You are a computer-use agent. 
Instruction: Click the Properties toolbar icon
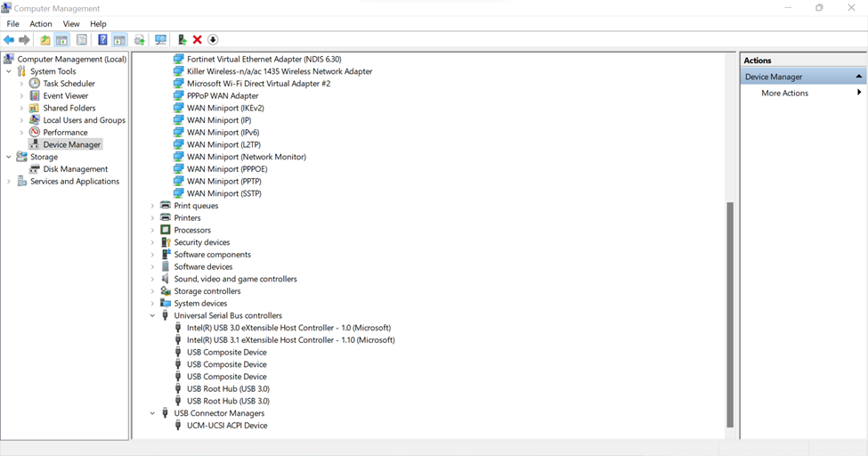(x=81, y=40)
